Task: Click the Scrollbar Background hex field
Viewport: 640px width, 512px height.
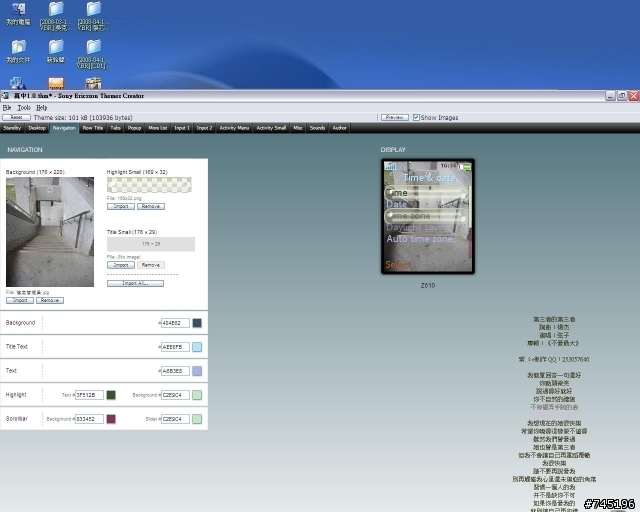Action: tap(89, 419)
